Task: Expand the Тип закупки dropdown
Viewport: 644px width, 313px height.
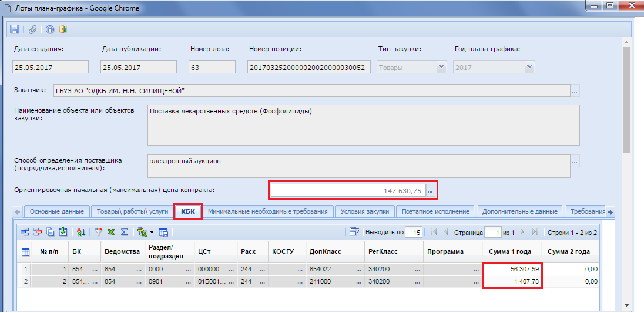Action: tap(441, 68)
